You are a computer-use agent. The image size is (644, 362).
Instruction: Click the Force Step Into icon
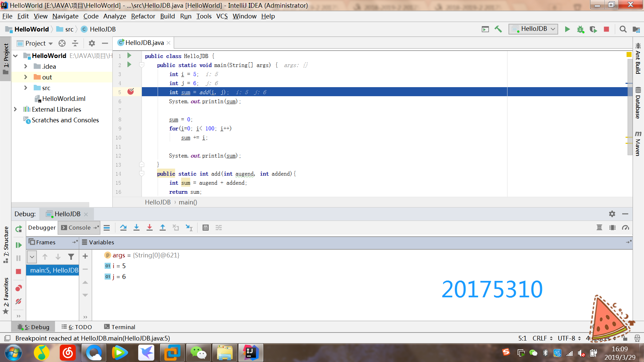point(150,228)
